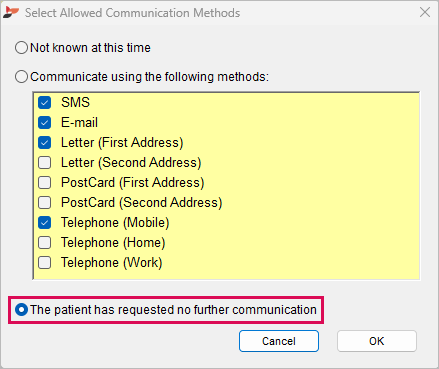Tick the Telephone (Work) checkbox
This screenshot has height=369, width=439.
[45, 263]
